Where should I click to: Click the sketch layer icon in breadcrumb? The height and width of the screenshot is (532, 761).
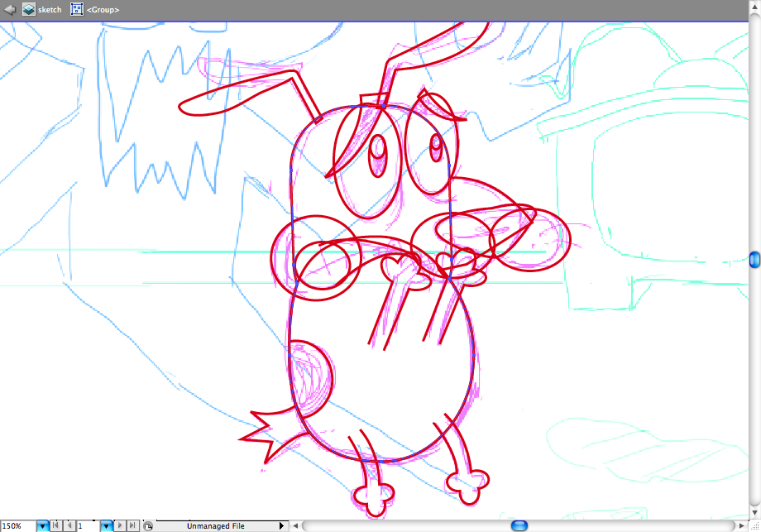tap(29, 9)
